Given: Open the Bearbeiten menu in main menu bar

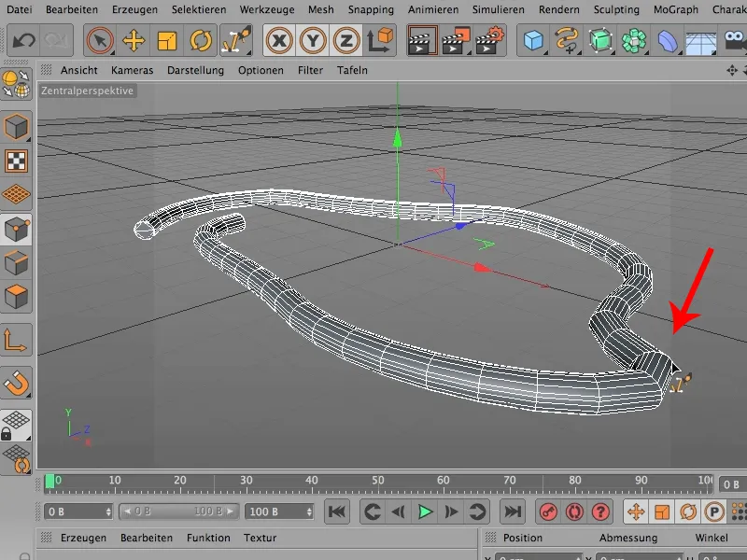Looking at the screenshot, I should [72, 9].
